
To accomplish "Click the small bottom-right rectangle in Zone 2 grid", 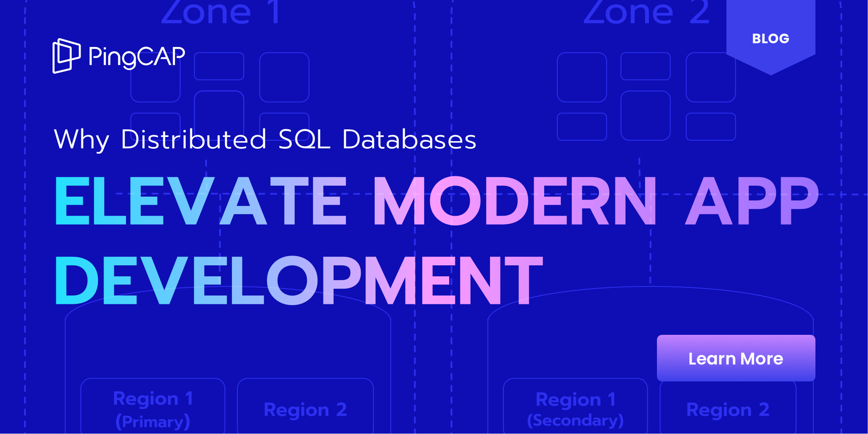I will click(710, 126).
